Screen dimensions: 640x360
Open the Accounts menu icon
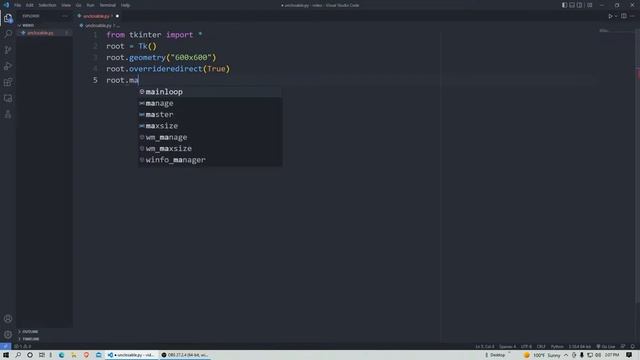coord(8,319)
